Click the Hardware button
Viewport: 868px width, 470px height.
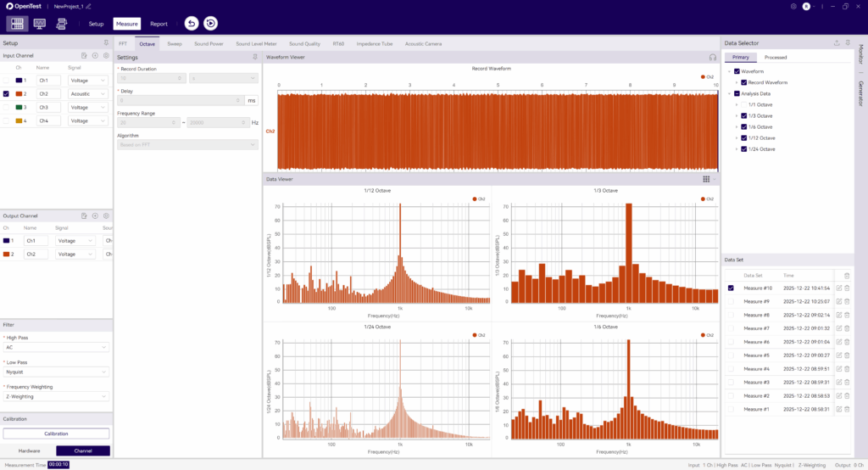[29, 450]
